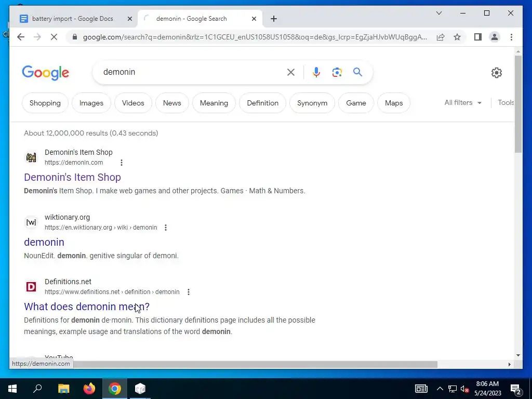
Task: Open Google quick settings gear
Action: pyautogui.click(x=496, y=73)
